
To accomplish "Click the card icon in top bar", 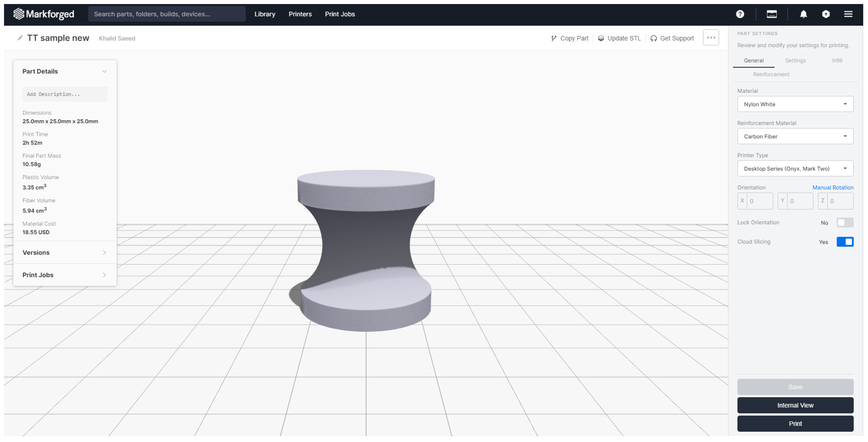I will 771,14.
